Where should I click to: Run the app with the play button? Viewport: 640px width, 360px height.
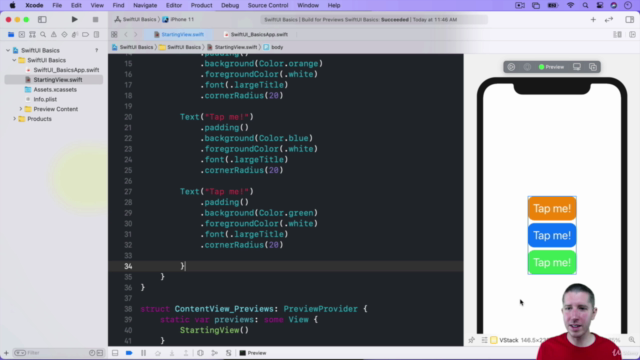(x=74, y=20)
